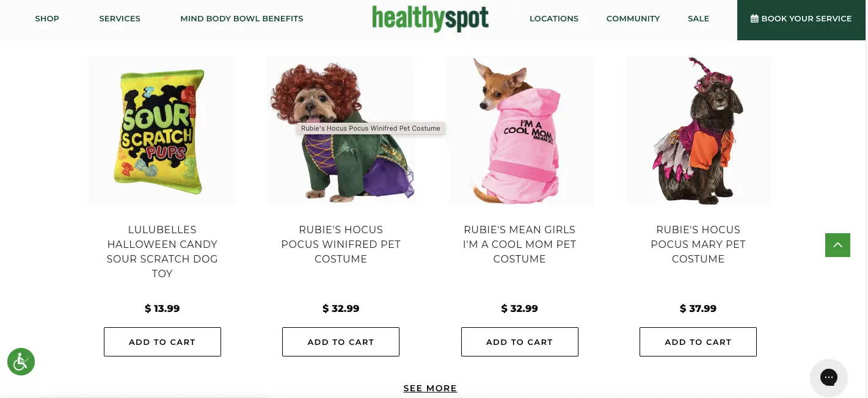
Task: Open the Shop menu
Action: 47,19
